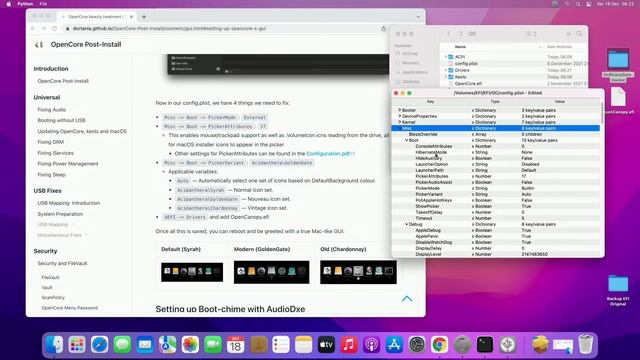Screen dimensions: 640x360
Task: Open Trash in the Dock
Action: click(586, 345)
